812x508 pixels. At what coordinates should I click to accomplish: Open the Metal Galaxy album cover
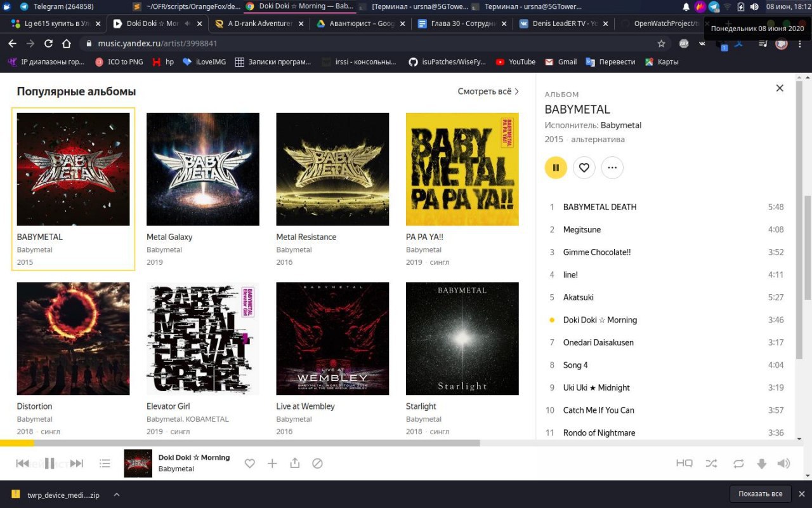click(x=203, y=169)
